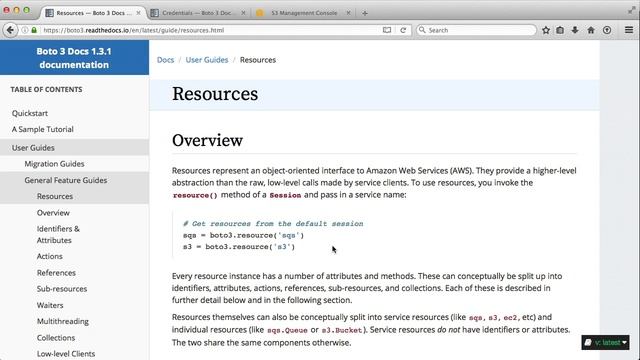Click the green padlock security icon

coord(34,30)
